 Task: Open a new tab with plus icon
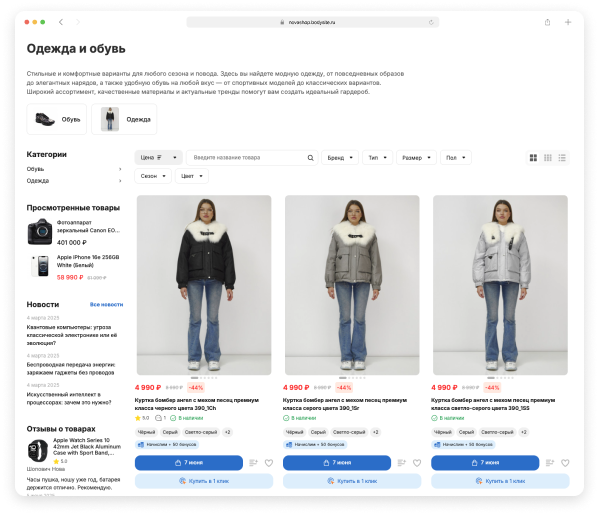pos(568,22)
